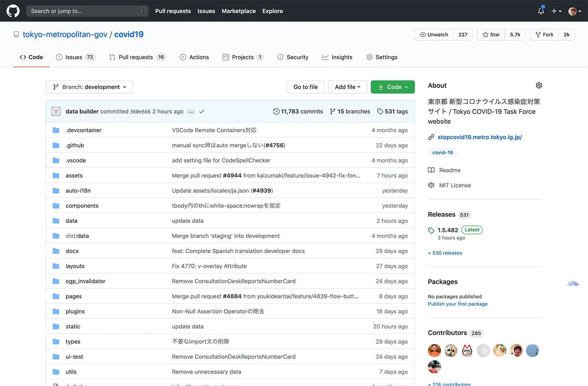Image resolution: width=588 pixels, height=386 pixels.
Task: Open the 360e666 commit hash
Action: (x=140, y=112)
